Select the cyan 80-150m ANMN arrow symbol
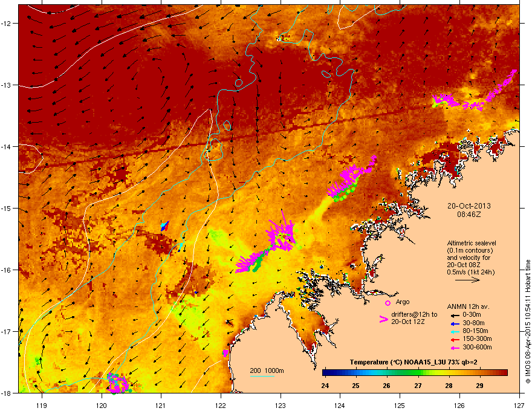This screenshot has height=411, width=532. click(x=455, y=332)
